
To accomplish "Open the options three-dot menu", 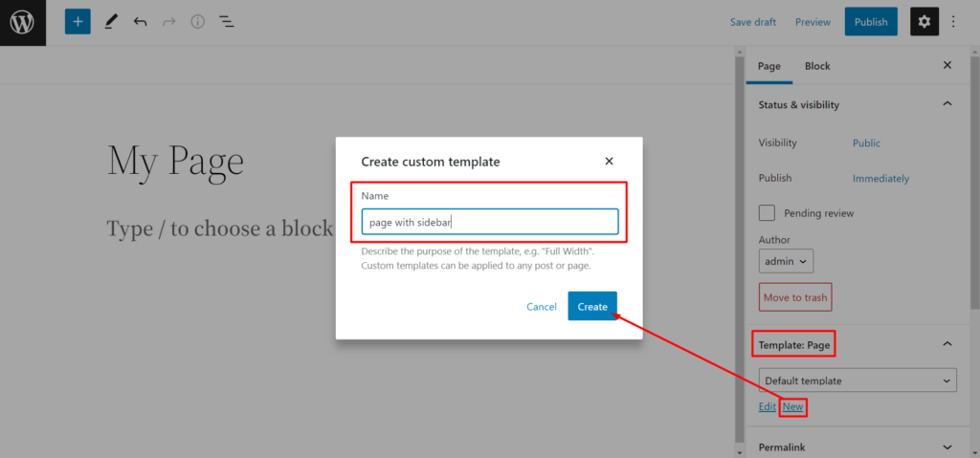I will (953, 22).
